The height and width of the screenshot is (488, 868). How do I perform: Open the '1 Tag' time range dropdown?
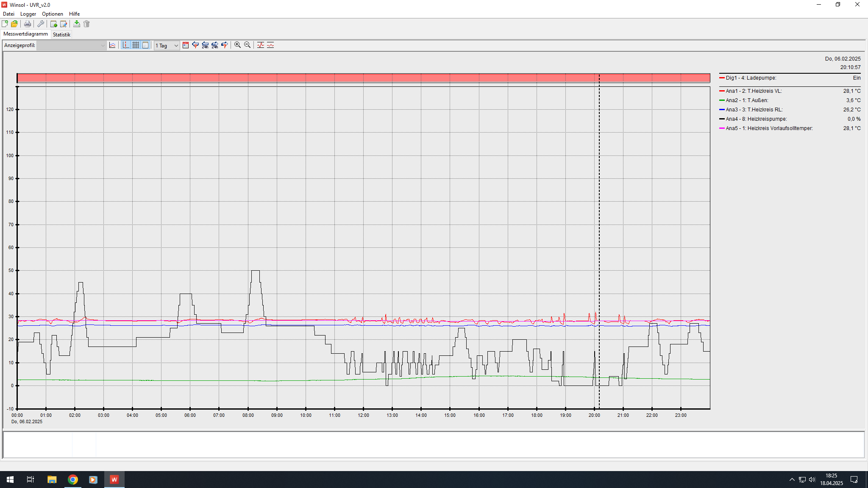point(167,45)
